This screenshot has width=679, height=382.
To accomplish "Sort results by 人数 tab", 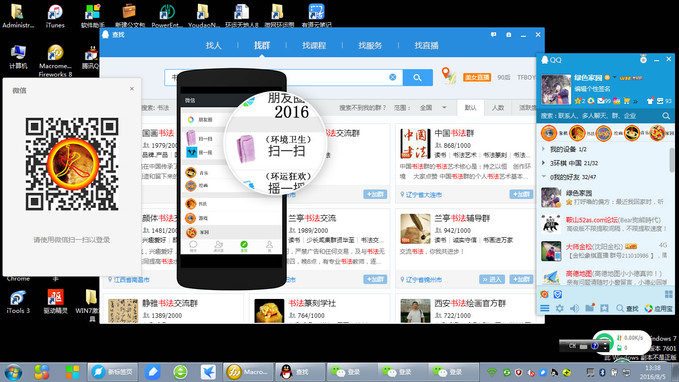I will coord(498,107).
